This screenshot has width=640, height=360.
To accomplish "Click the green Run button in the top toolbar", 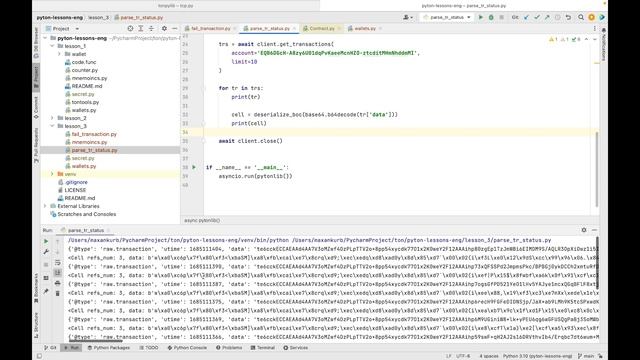I will tap(480, 17).
